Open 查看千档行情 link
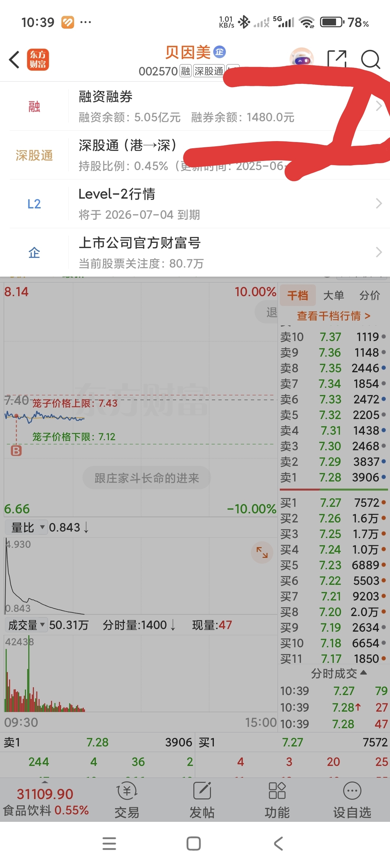Image resolution: width=390 pixels, height=868 pixels. point(333,316)
